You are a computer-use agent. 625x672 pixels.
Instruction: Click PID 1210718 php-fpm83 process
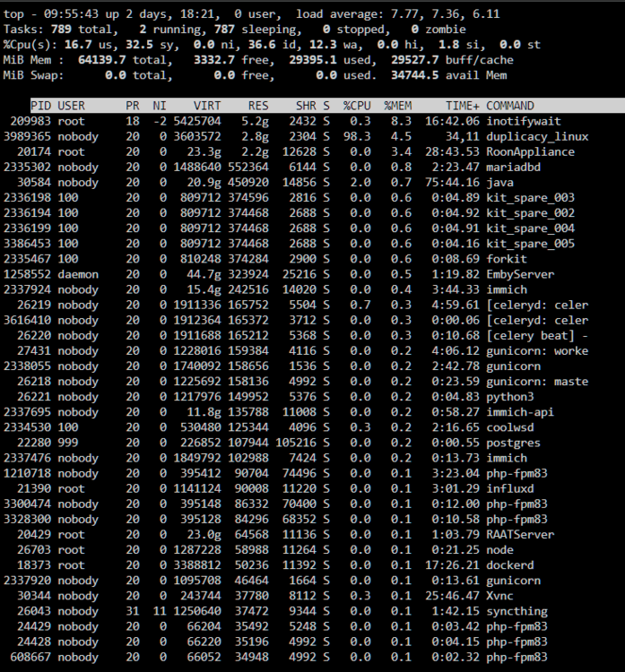[27, 474]
